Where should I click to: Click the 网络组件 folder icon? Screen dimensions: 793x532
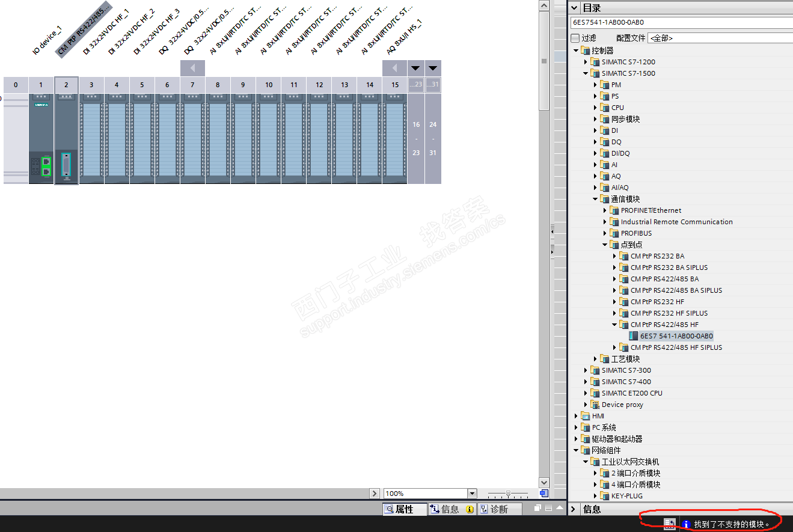point(586,450)
